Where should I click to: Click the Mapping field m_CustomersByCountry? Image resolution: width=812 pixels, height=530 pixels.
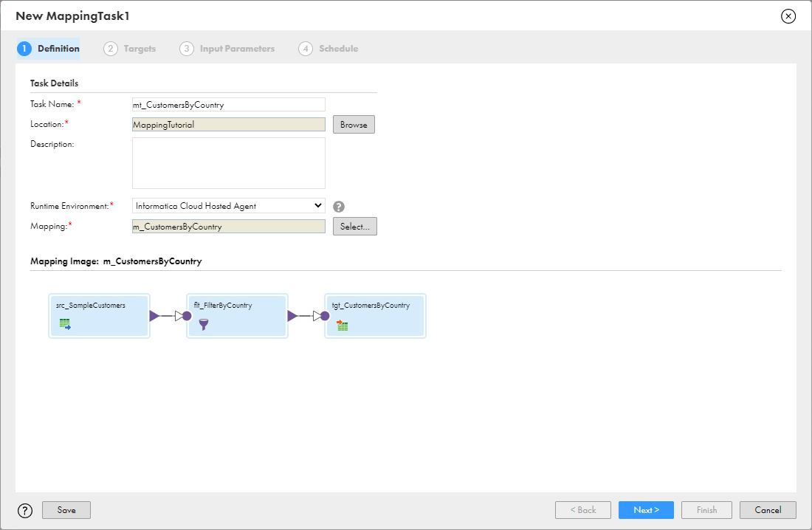(228, 227)
